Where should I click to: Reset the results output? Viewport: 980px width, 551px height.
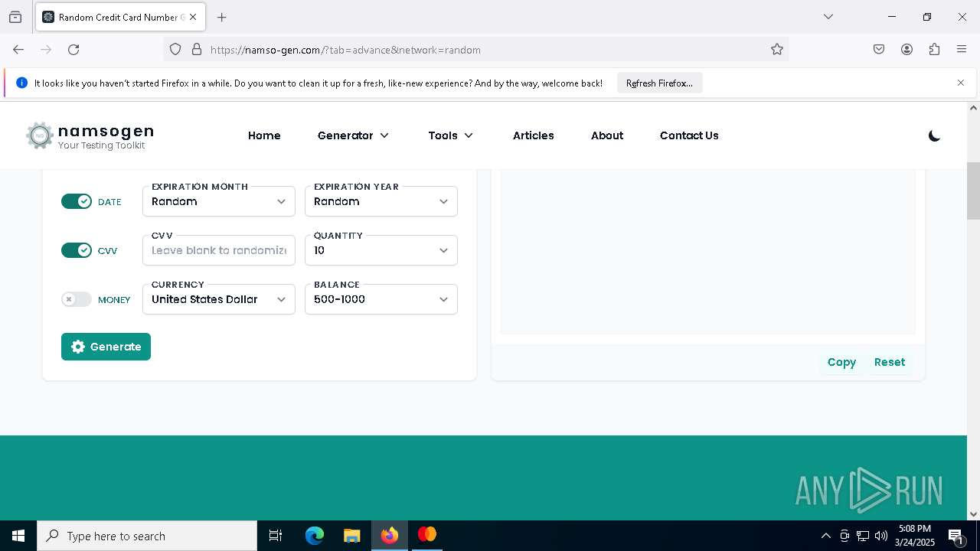pyautogui.click(x=890, y=362)
